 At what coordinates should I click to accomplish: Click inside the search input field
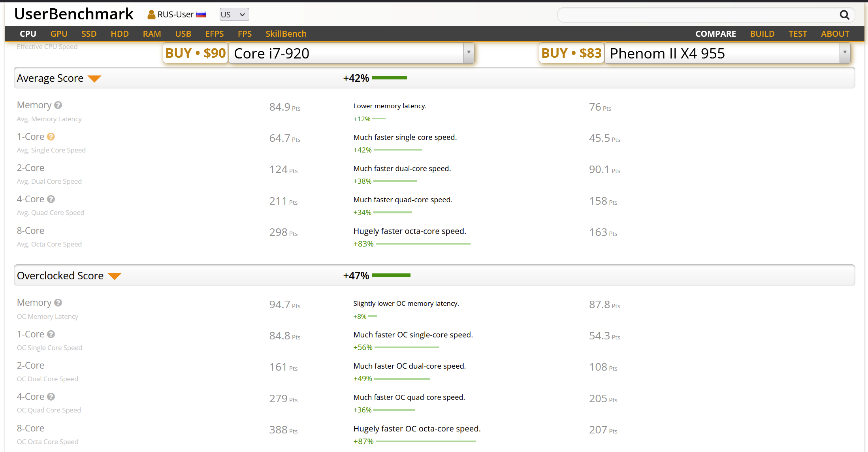click(697, 15)
